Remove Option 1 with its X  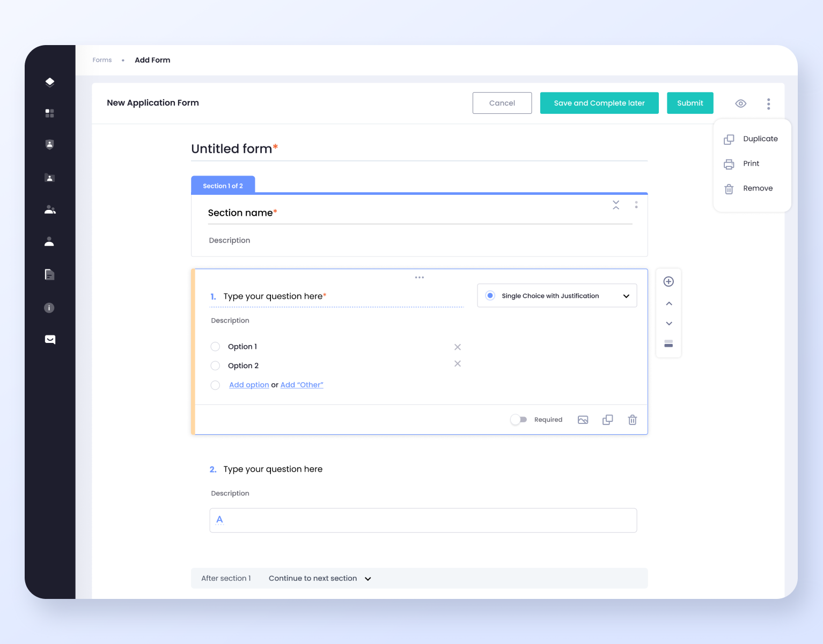click(x=458, y=347)
